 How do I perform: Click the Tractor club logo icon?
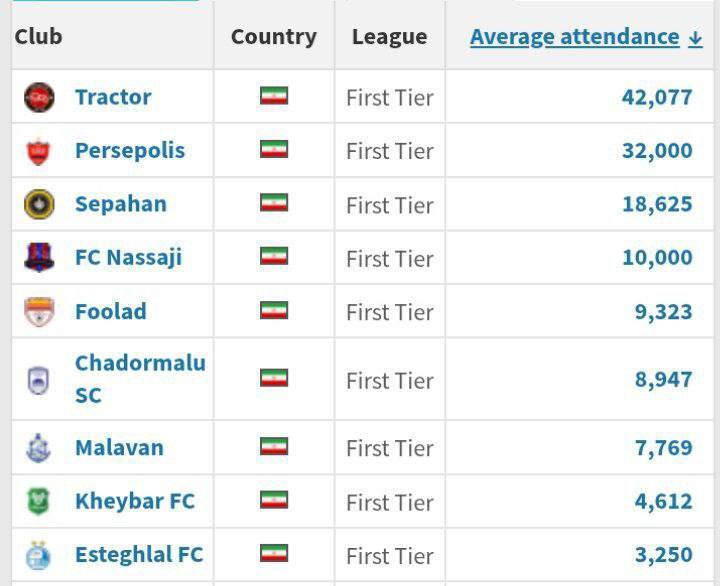tap(39, 97)
